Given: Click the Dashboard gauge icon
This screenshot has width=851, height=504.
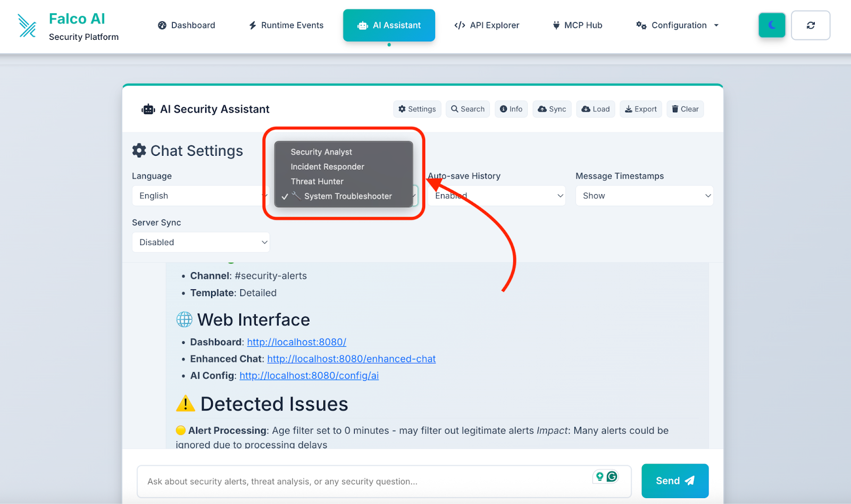Looking at the screenshot, I should [162, 25].
